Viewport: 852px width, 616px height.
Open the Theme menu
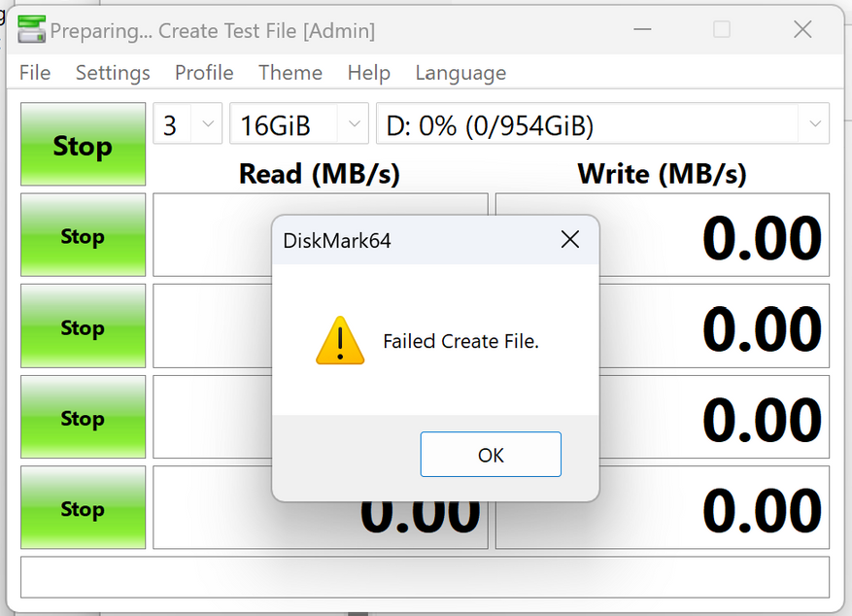pyautogui.click(x=290, y=73)
